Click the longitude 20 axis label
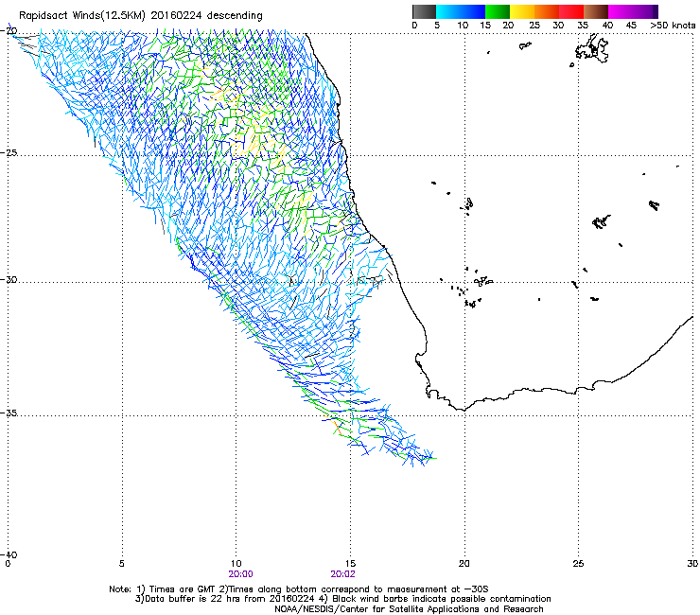The height and width of the screenshot is (615, 700). click(464, 564)
